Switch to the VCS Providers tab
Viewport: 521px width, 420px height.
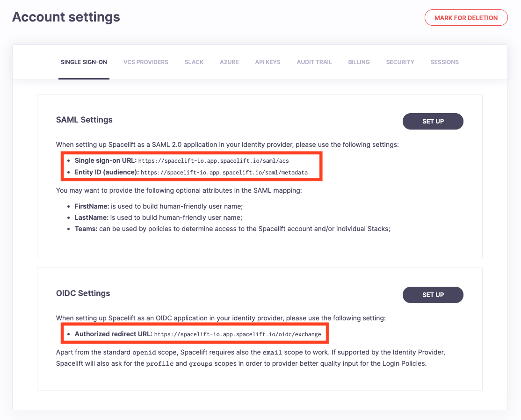[x=145, y=62]
